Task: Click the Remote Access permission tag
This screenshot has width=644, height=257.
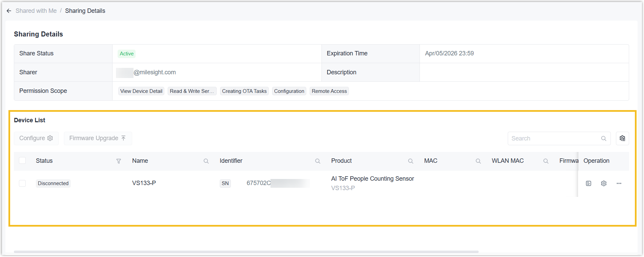Action: tap(329, 91)
